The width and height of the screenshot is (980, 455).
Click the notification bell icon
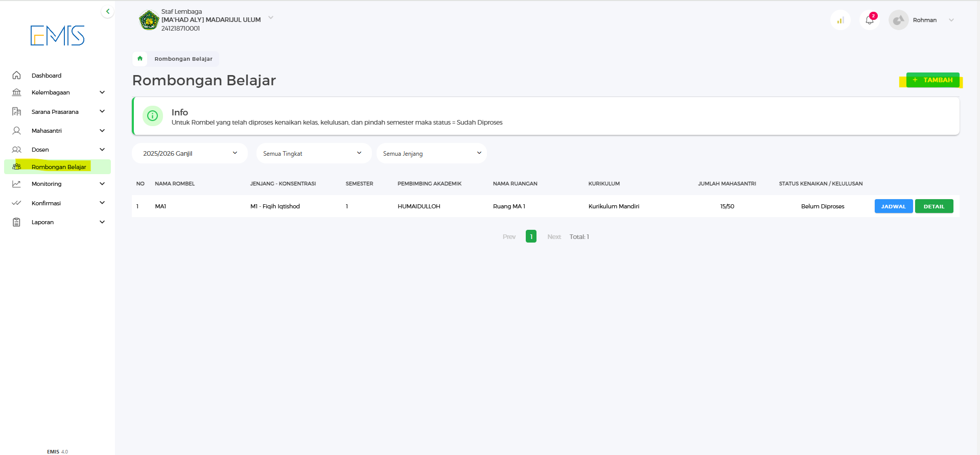(x=869, y=20)
